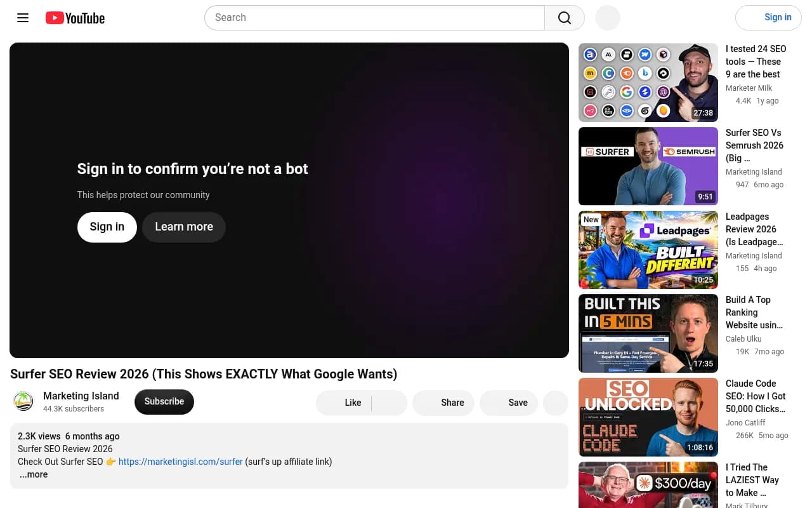Screen dimensions: 812x508
Task: Open the Learn more button
Action: (x=184, y=227)
